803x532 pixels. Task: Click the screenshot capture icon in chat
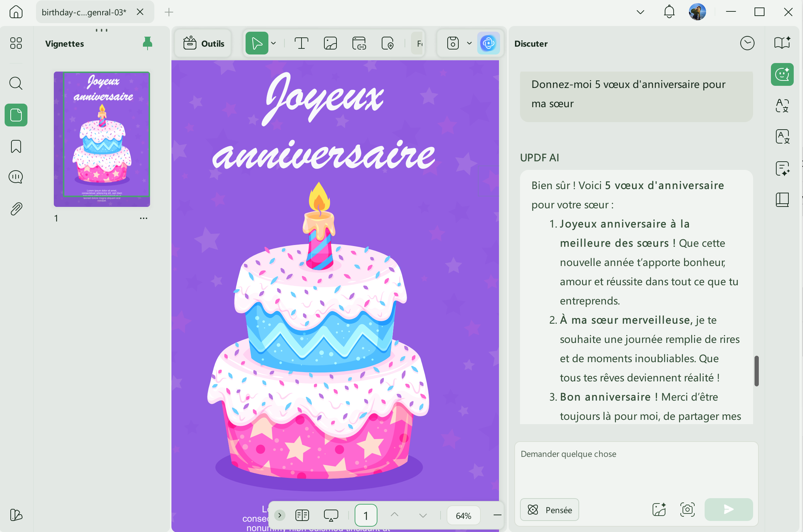tap(687, 510)
